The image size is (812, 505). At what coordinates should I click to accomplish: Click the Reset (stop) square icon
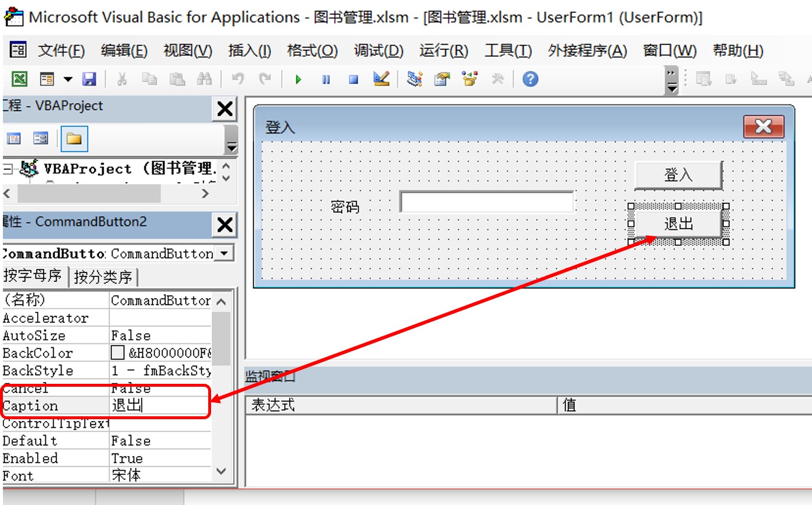pyautogui.click(x=353, y=79)
